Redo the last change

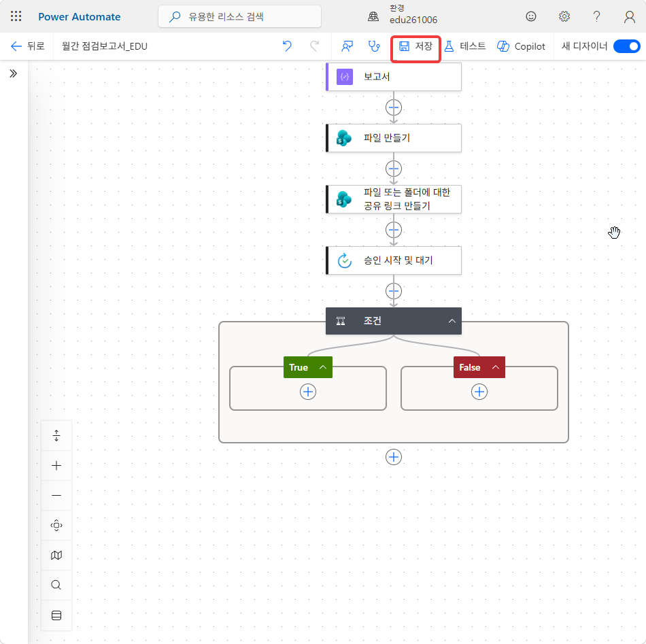click(314, 46)
